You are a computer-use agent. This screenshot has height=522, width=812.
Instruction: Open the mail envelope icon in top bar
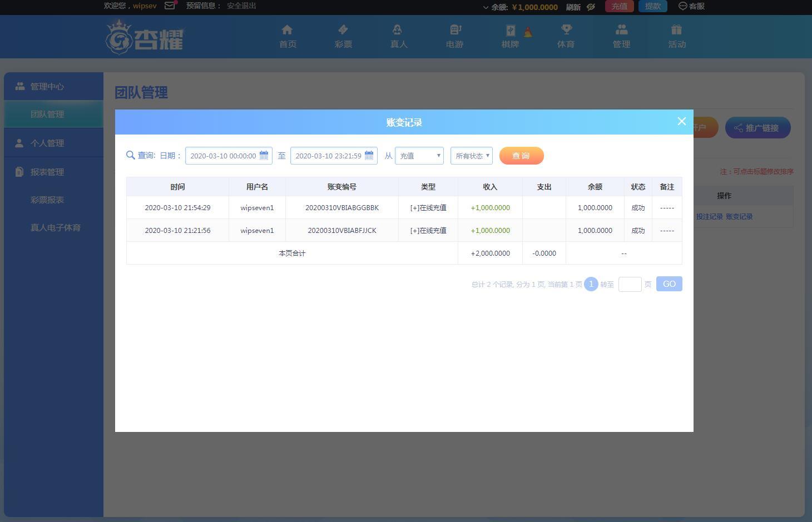click(x=170, y=6)
